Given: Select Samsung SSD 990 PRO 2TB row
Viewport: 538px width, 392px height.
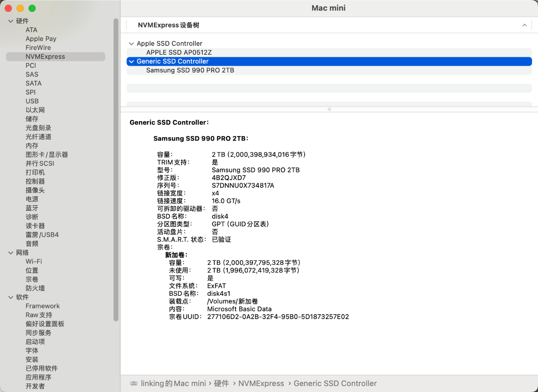Looking at the screenshot, I should click(x=190, y=70).
